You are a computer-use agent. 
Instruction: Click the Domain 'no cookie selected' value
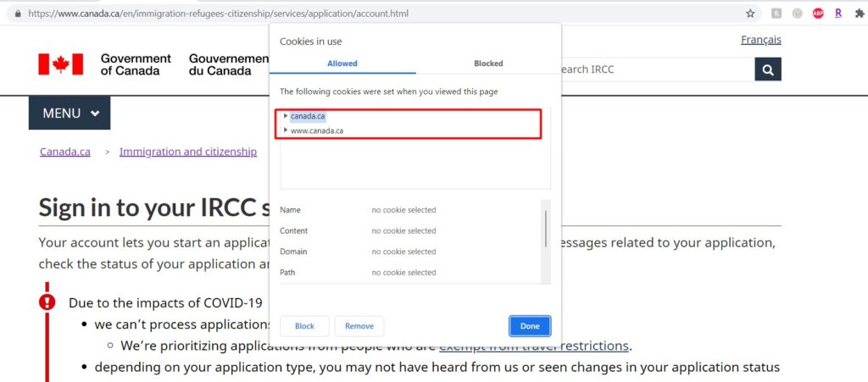(x=403, y=252)
